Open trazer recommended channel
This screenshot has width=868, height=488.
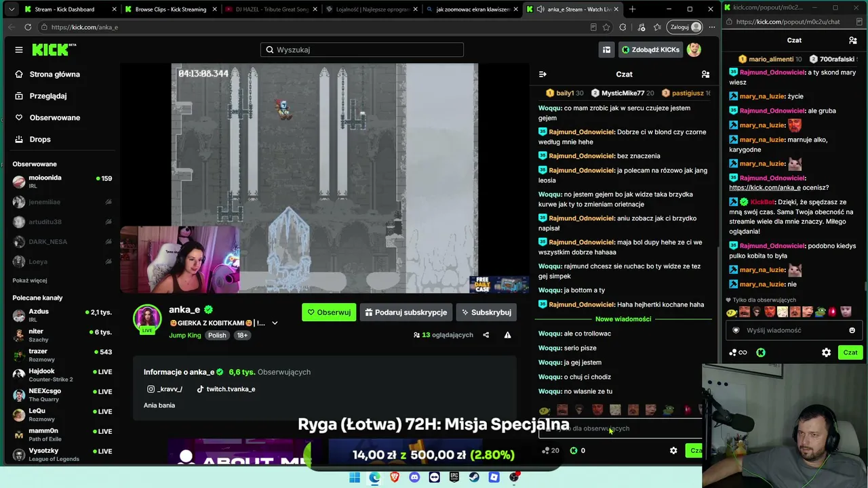click(x=62, y=355)
